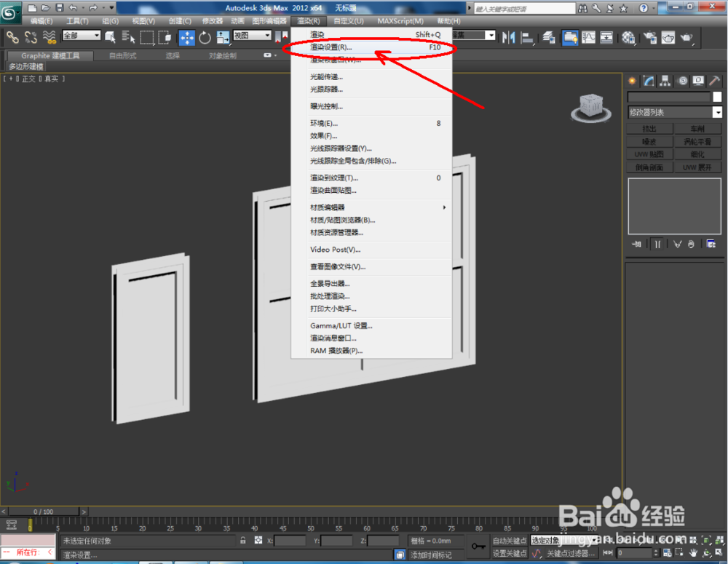The image size is (728, 564).
Task: Open the 关键点过滤器... key filters button
Action: click(571, 553)
